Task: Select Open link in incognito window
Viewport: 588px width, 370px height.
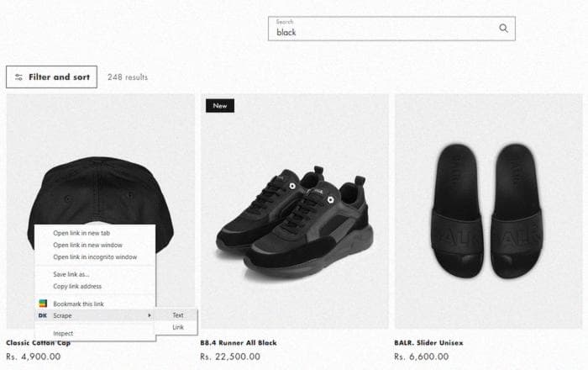Action: (95, 257)
